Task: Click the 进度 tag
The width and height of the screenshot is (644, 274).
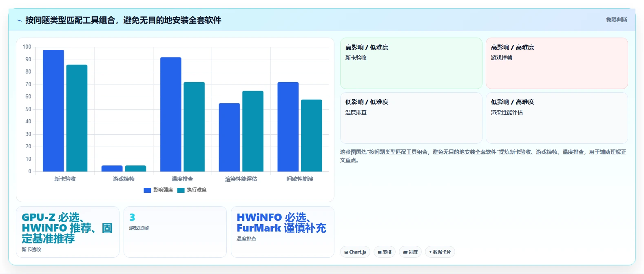Action: point(410,252)
